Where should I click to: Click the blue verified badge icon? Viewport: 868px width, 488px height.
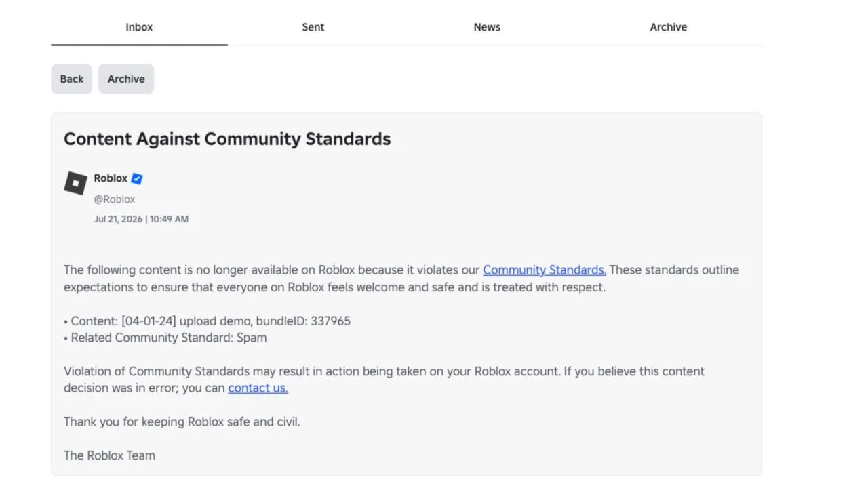(x=137, y=178)
